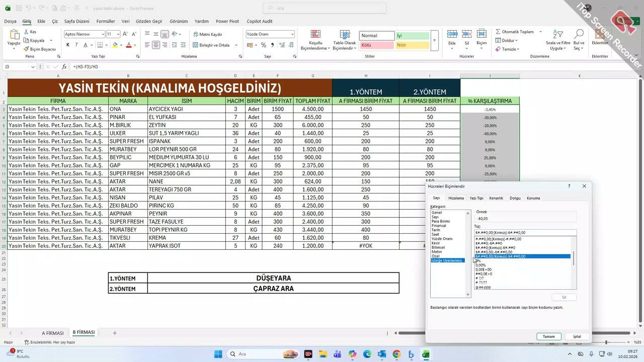
Task: Switch to Dolgu tab in format dialog
Action: 515,198
